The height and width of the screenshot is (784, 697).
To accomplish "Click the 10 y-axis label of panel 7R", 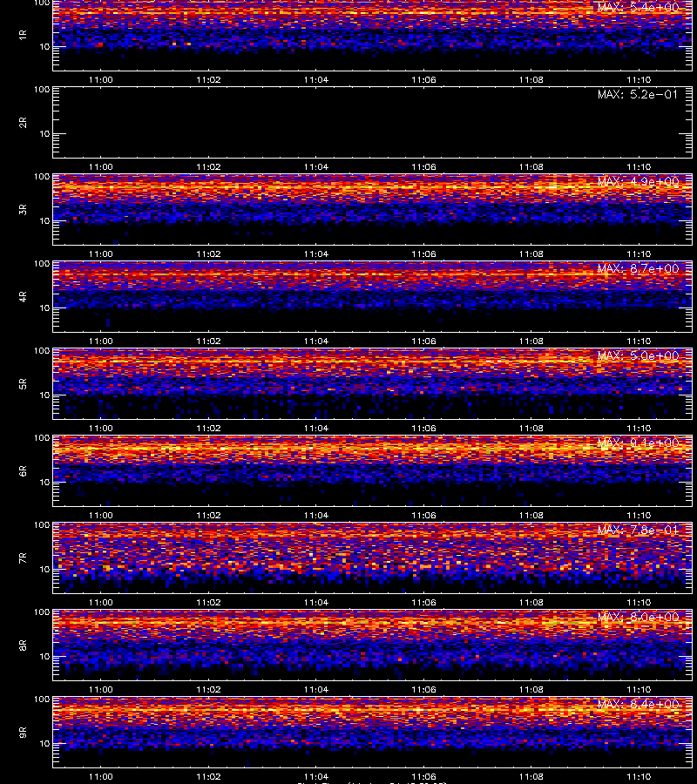I will coord(44,569).
